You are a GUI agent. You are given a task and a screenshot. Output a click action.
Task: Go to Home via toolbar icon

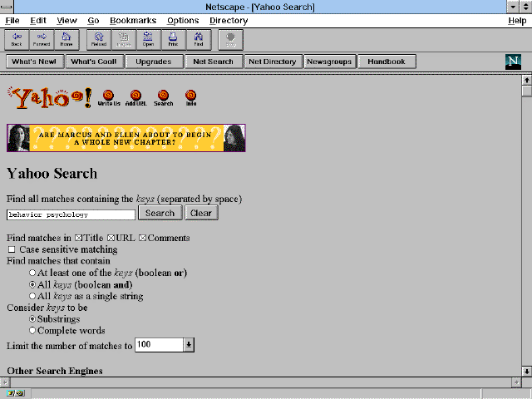[66, 40]
